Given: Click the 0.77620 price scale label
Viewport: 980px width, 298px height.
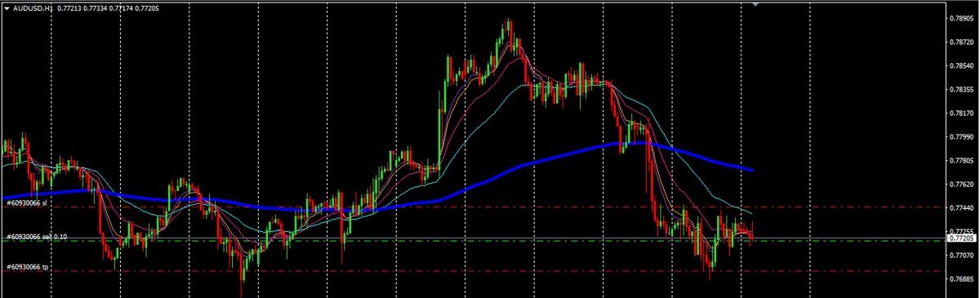Looking at the screenshot, I should [961, 185].
